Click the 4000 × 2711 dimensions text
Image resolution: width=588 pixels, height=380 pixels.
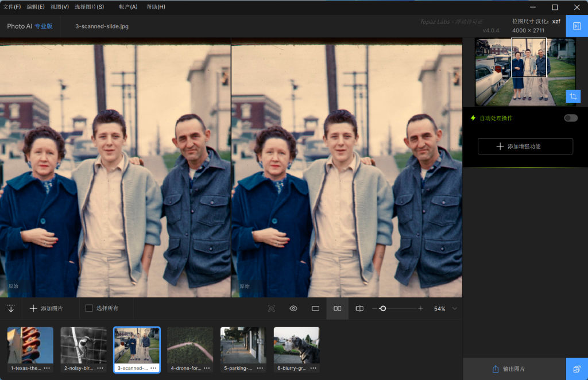point(528,30)
